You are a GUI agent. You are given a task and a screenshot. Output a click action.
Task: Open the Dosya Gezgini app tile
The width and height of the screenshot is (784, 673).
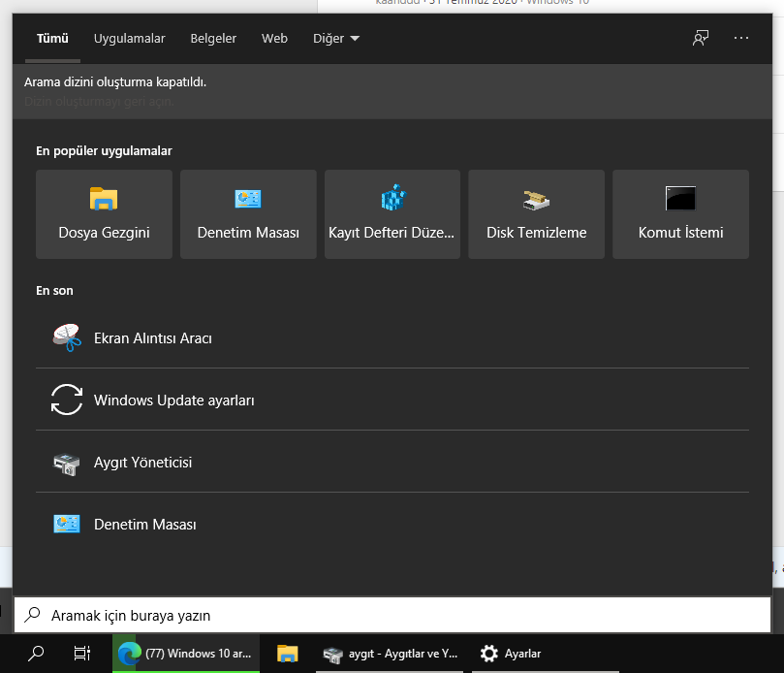(104, 214)
